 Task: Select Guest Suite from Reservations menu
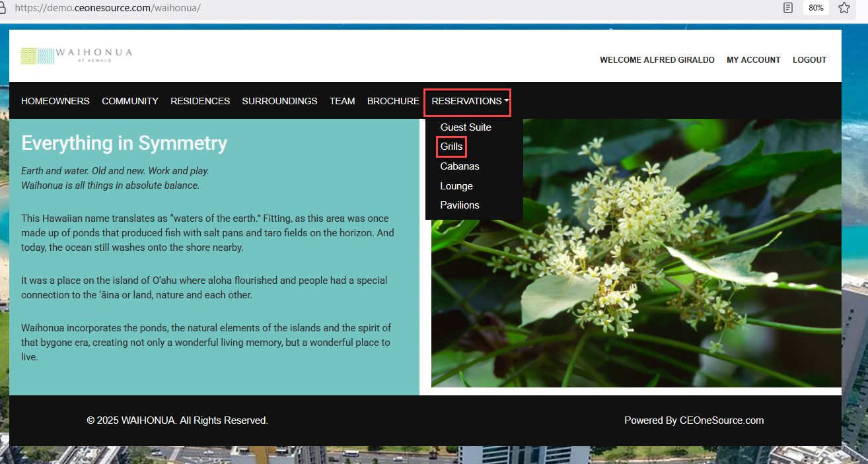(466, 127)
